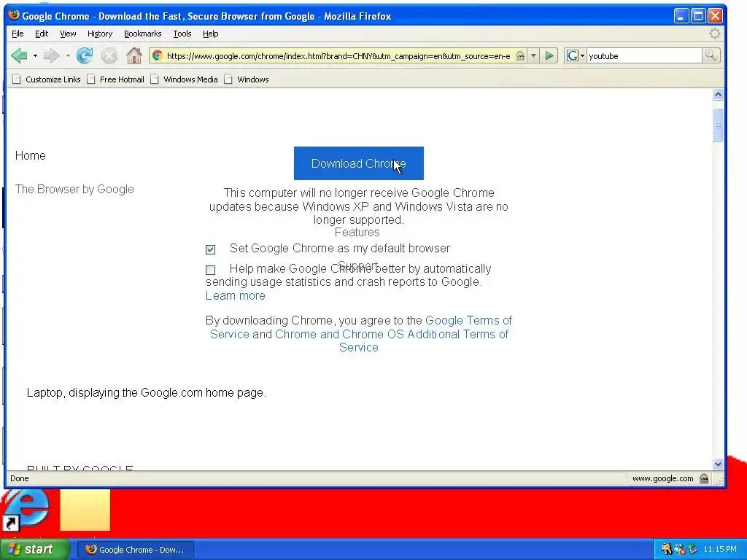Image resolution: width=747 pixels, height=560 pixels.
Task: Click the search box containing youtube
Action: pyautogui.click(x=644, y=55)
